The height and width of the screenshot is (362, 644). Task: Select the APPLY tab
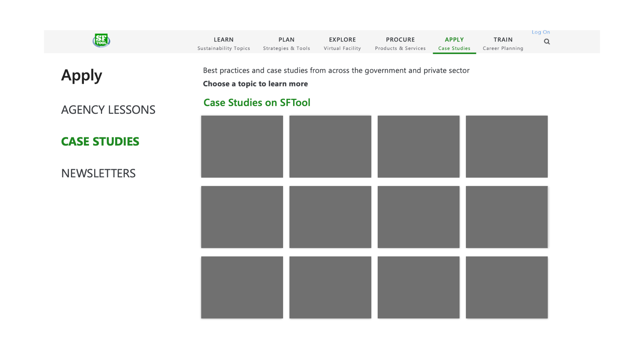(x=454, y=40)
